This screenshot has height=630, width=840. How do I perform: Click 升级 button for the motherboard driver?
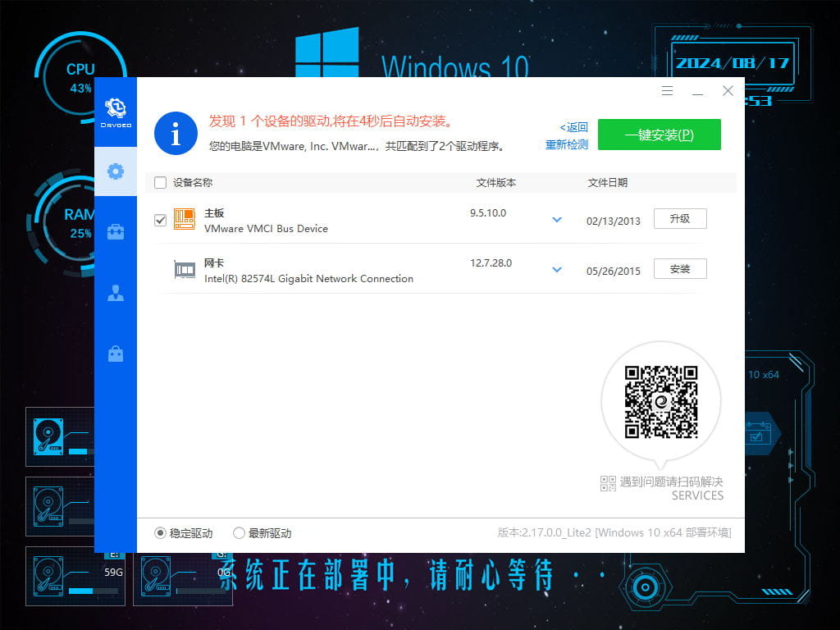coord(680,219)
